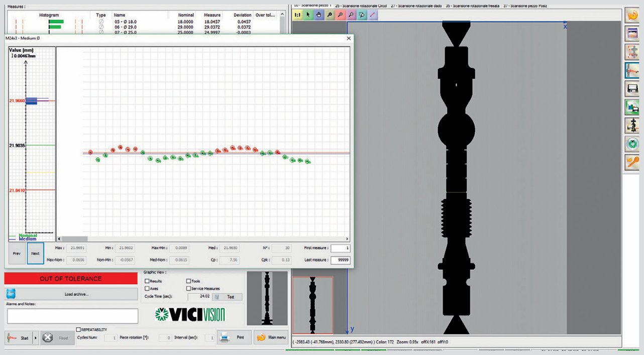Select the red-bordered part thumbnail
The width and height of the screenshot is (644, 355).
coord(312,305)
